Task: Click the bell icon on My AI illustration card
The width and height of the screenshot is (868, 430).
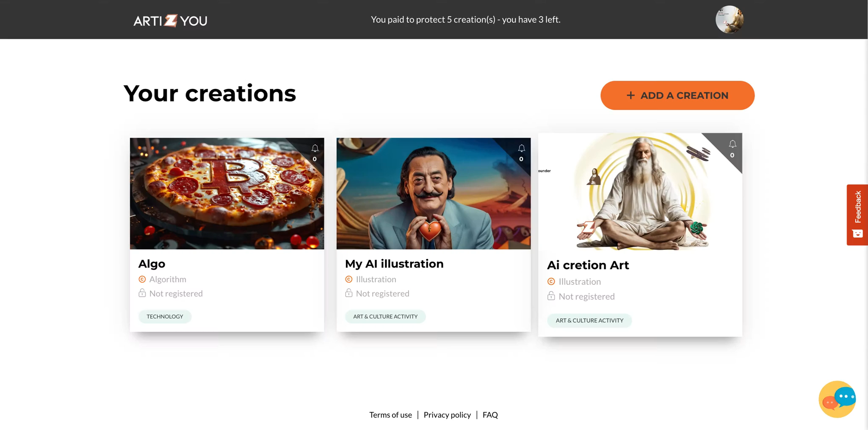Action: click(521, 148)
